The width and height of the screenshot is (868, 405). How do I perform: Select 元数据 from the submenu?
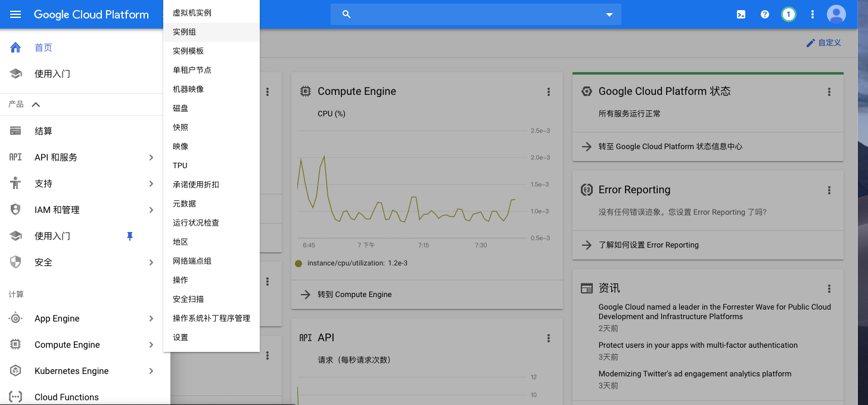pos(211,204)
